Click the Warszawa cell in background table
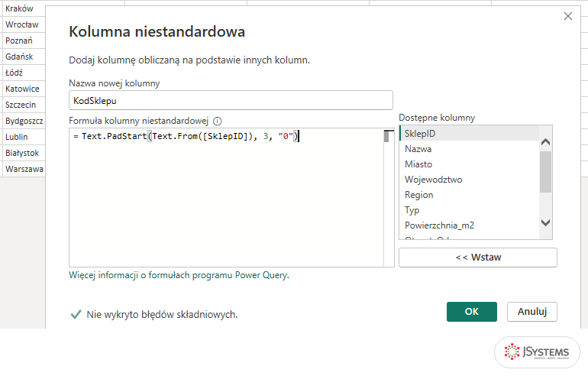Screen dimensions: 588x376 [x=24, y=169]
